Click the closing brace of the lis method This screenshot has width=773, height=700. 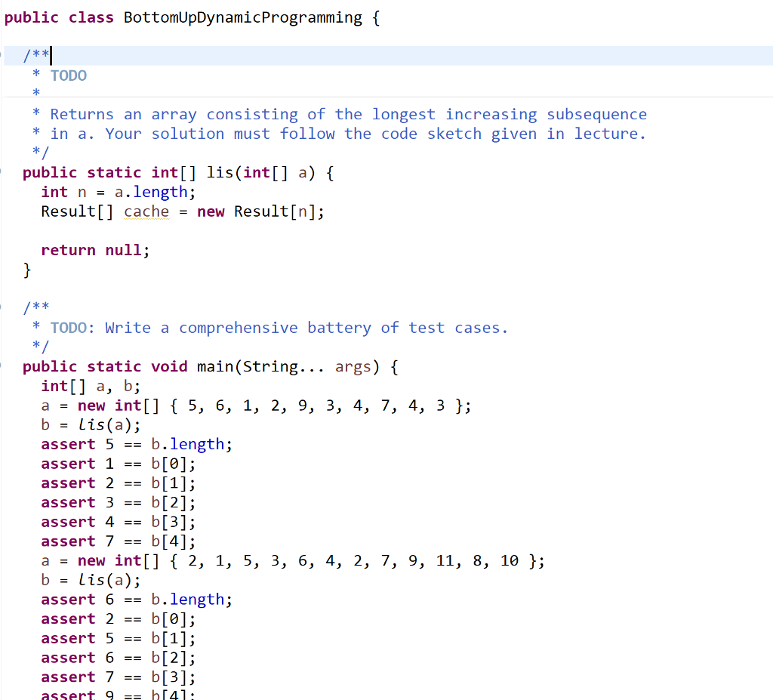pyautogui.click(x=27, y=269)
